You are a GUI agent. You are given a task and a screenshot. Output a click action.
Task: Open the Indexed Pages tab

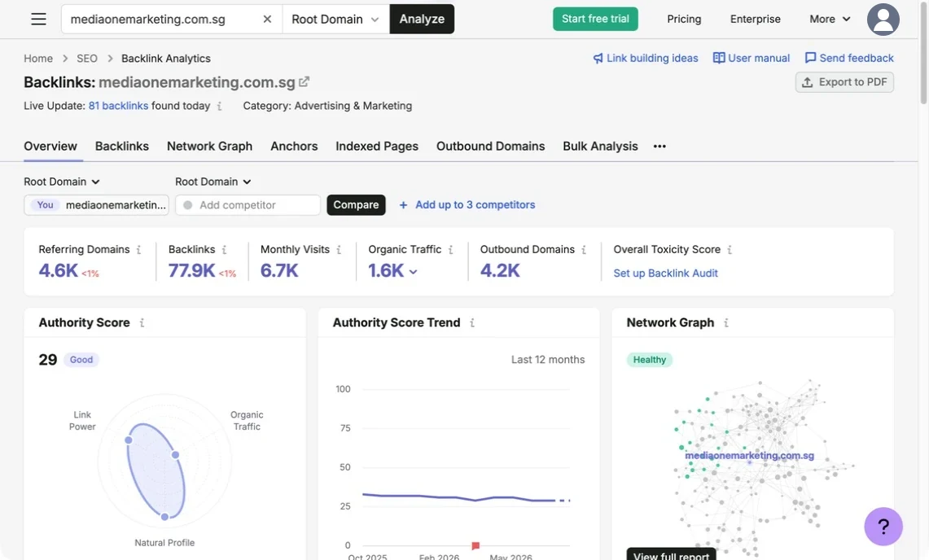point(377,147)
